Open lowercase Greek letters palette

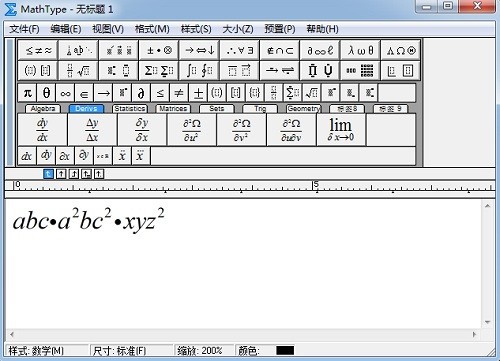pyautogui.click(x=360, y=50)
